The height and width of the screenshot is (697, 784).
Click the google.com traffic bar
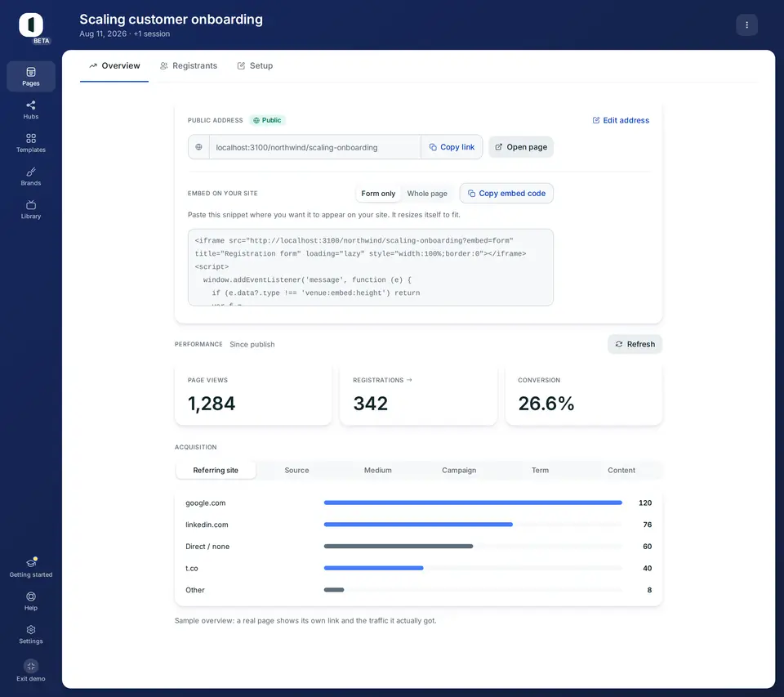pyautogui.click(x=473, y=503)
